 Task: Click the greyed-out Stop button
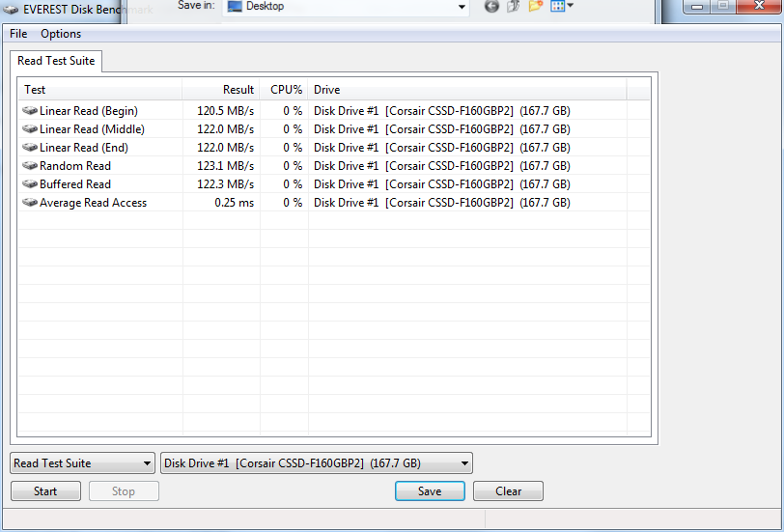(124, 491)
